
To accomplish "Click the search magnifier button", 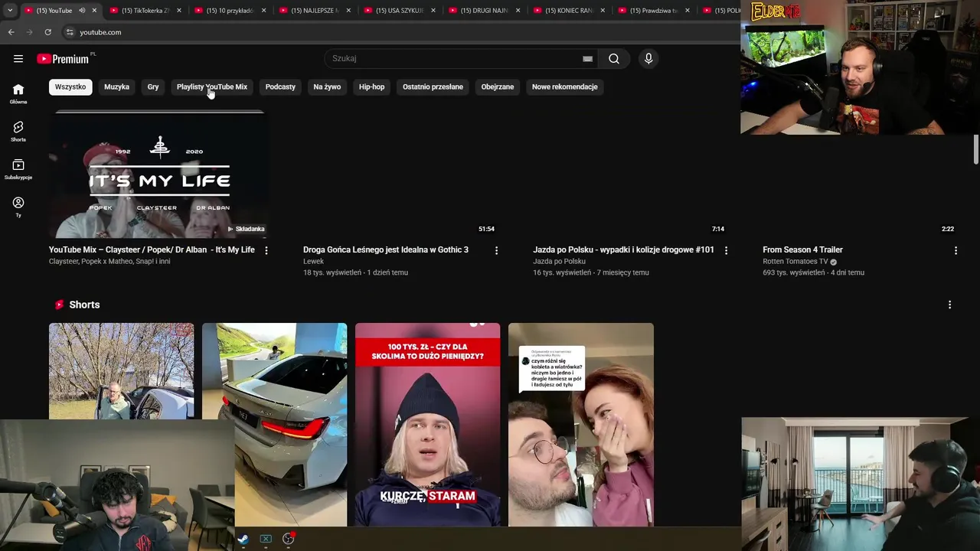I will point(614,58).
